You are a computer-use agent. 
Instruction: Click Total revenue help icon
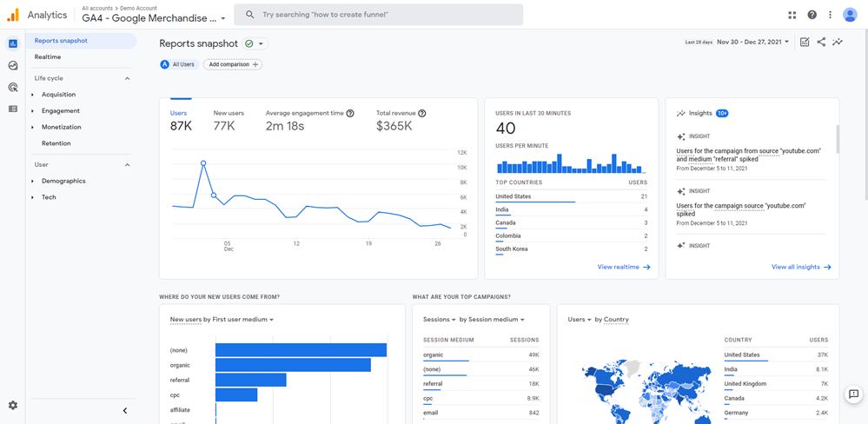421,113
